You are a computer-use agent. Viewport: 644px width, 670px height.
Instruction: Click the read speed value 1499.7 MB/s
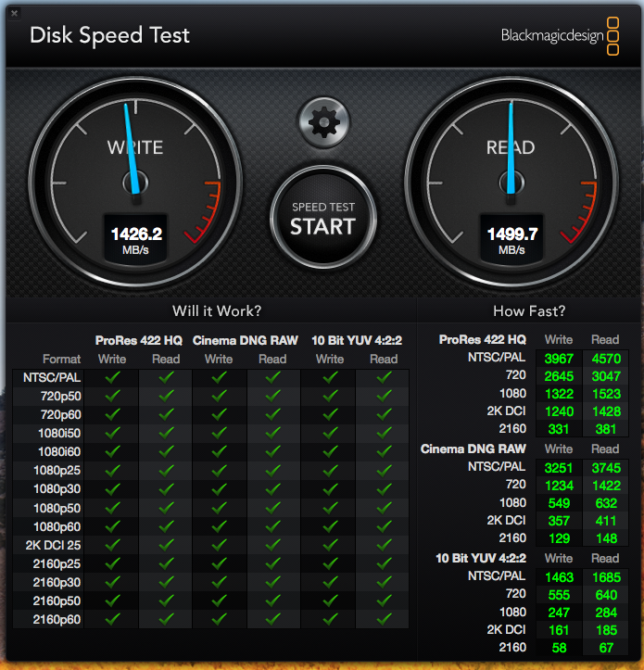(511, 240)
